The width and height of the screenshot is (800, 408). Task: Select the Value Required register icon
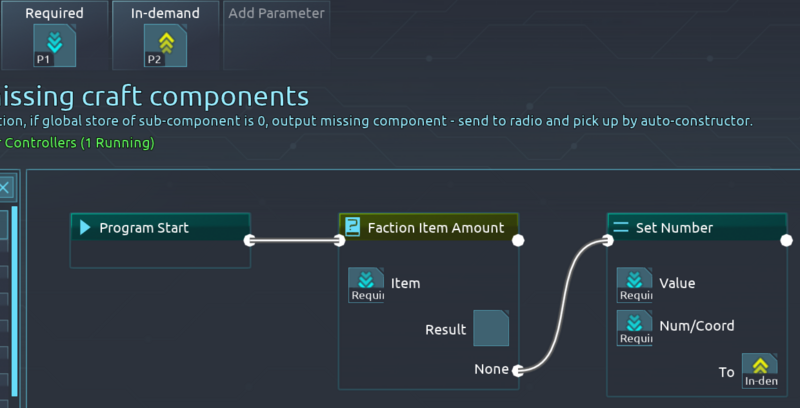click(634, 285)
